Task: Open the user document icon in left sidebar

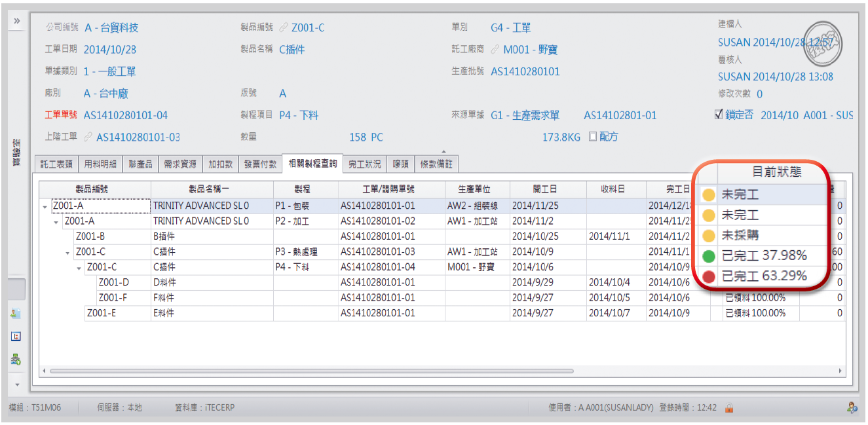Action: point(16,314)
